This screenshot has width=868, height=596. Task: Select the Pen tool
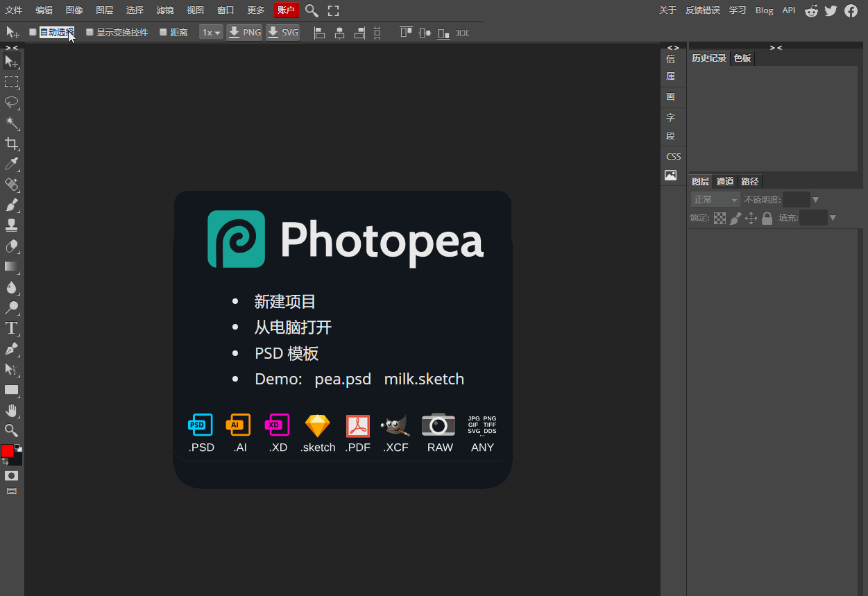point(12,348)
